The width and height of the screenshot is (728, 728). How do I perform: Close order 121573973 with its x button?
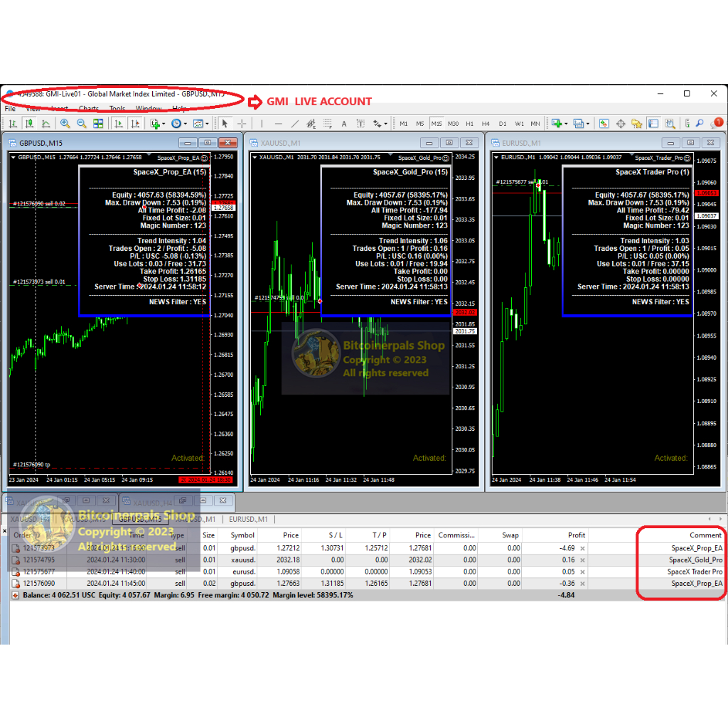click(x=583, y=548)
